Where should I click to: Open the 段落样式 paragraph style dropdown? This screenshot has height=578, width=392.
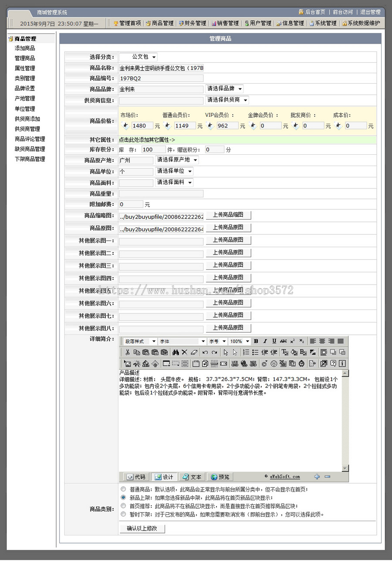click(140, 341)
